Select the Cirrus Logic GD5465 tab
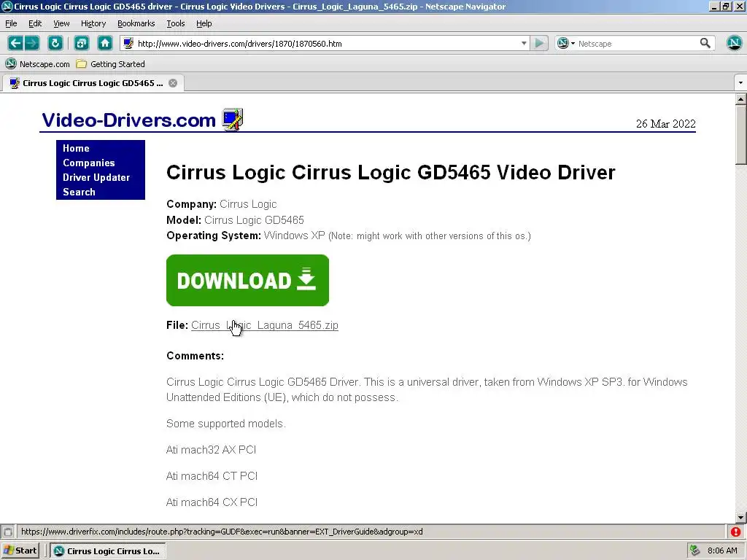The width and height of the screenshot is (747, 560). tap(93, 83)
